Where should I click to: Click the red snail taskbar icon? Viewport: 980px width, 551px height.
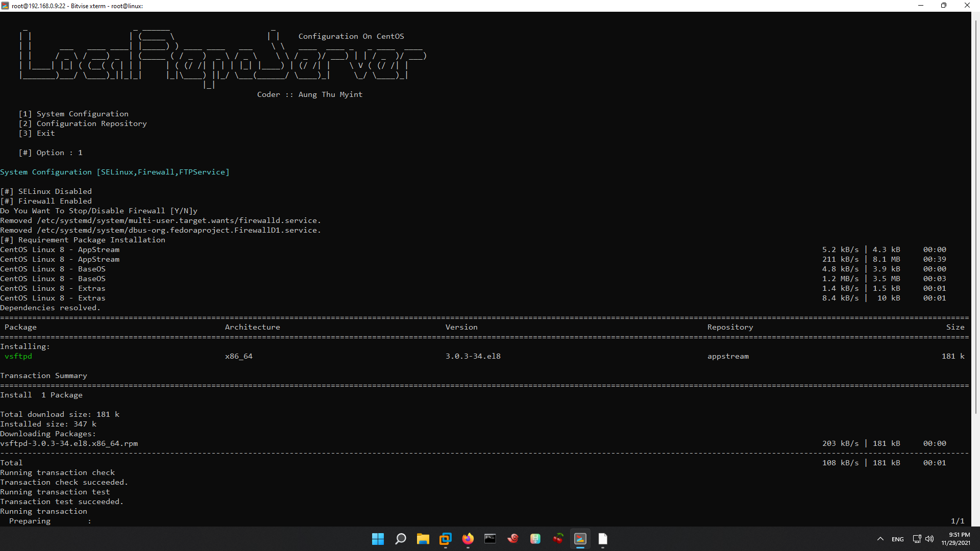coord(512,539)
